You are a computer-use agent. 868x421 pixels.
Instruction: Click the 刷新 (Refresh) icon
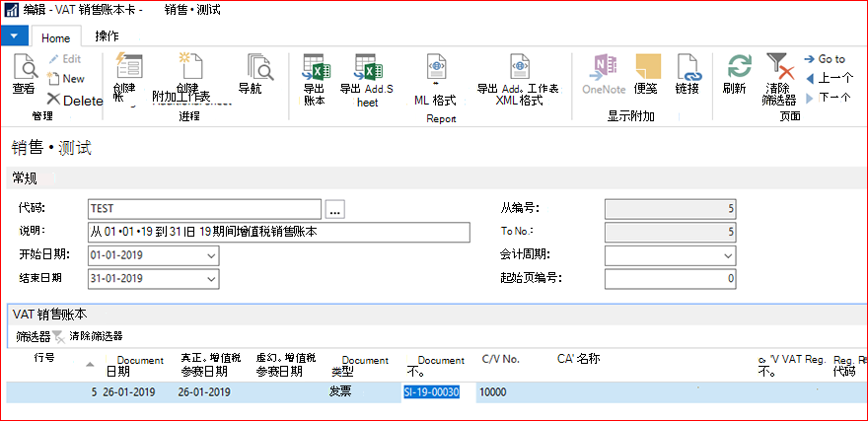pyautogui.click(x=739, y=66)
